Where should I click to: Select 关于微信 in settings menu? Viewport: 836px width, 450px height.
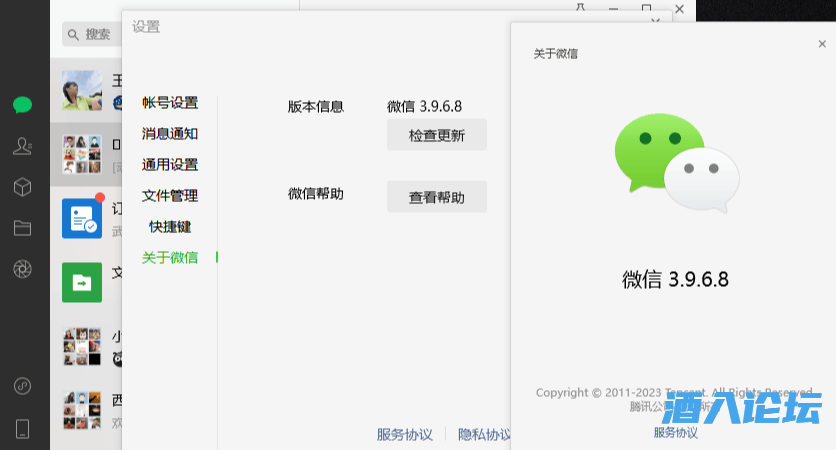170,258
